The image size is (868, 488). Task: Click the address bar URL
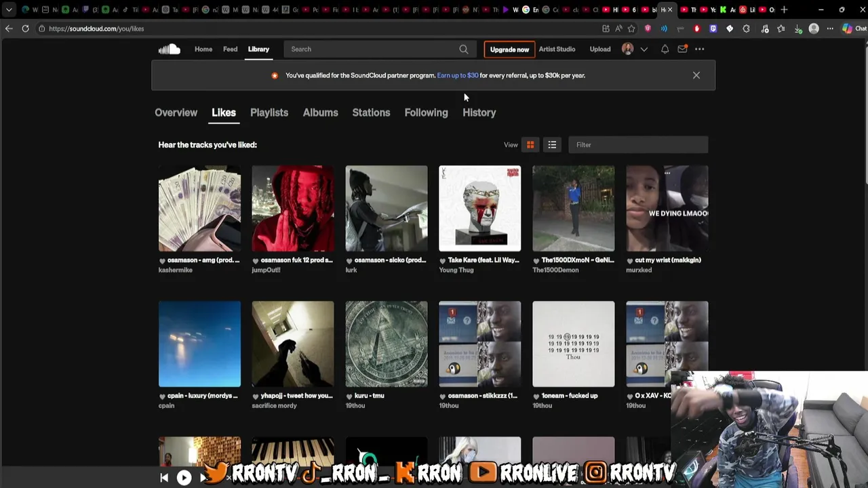point(96,28)
